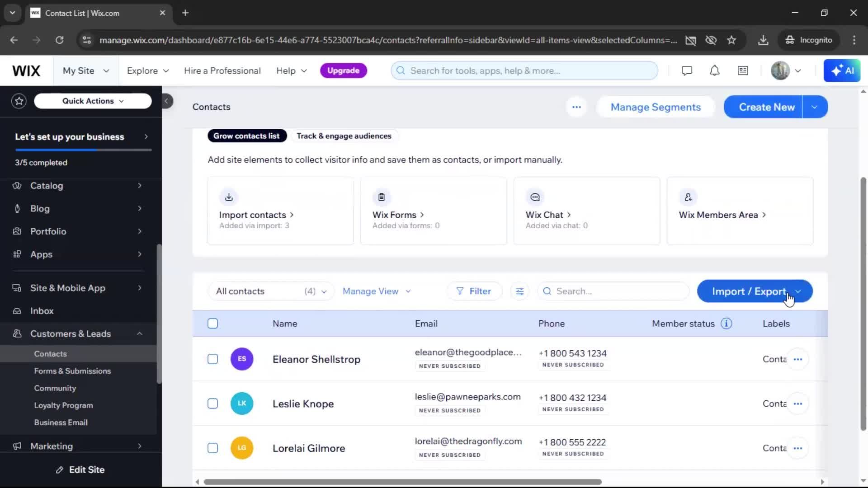Click the Wix Forms clipboard icon
Viewport: 868px width, 488px height.
point(382,197)
